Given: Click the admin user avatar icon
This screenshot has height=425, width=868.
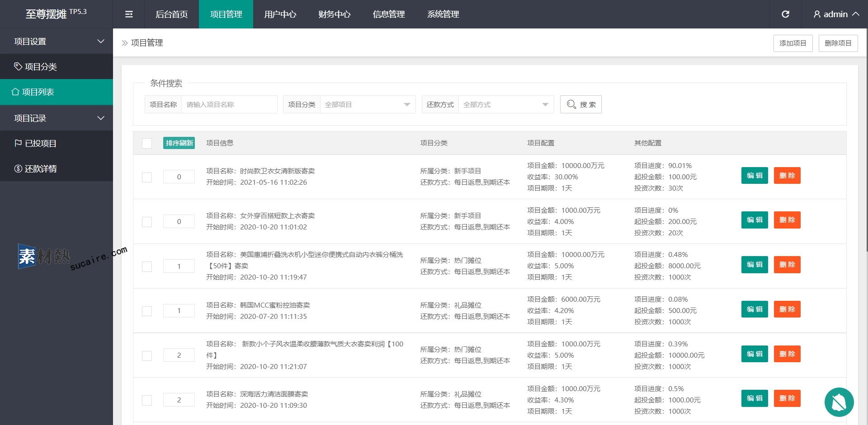Looking at the screenshot, I should pyautogui.click(x=817, y=14).
